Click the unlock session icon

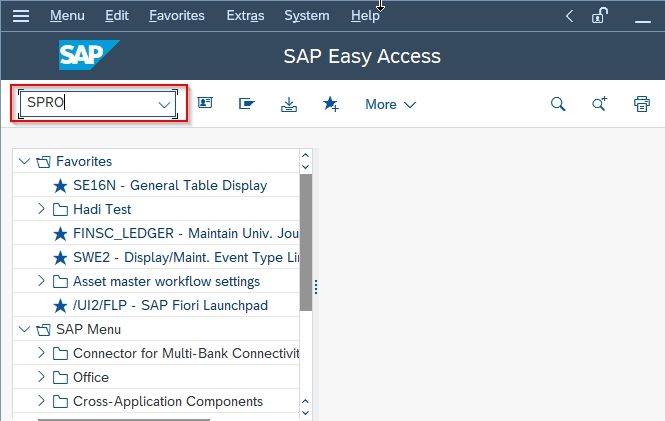pos(599,16)
